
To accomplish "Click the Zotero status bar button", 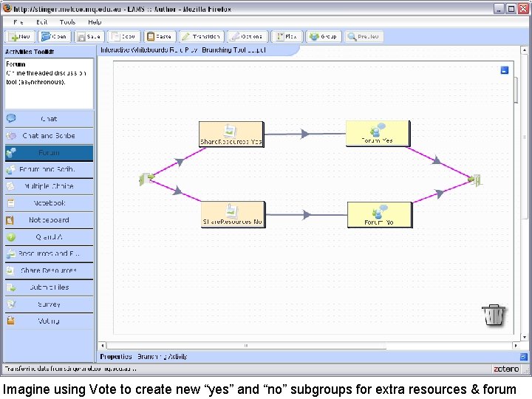I will (506, 369).
